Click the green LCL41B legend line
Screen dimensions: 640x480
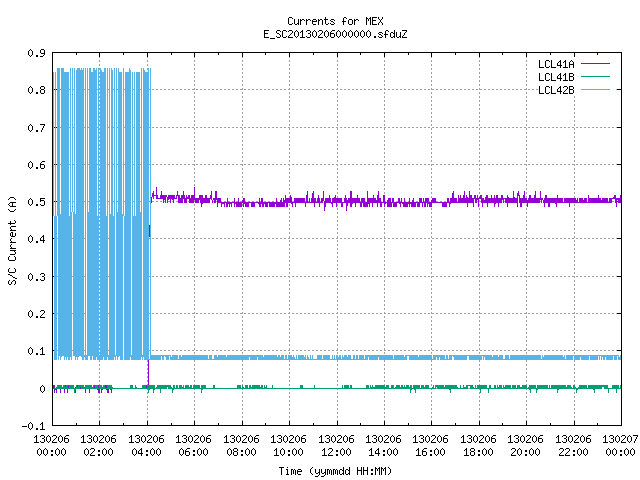pyautogui.click(x=595, y=77)
